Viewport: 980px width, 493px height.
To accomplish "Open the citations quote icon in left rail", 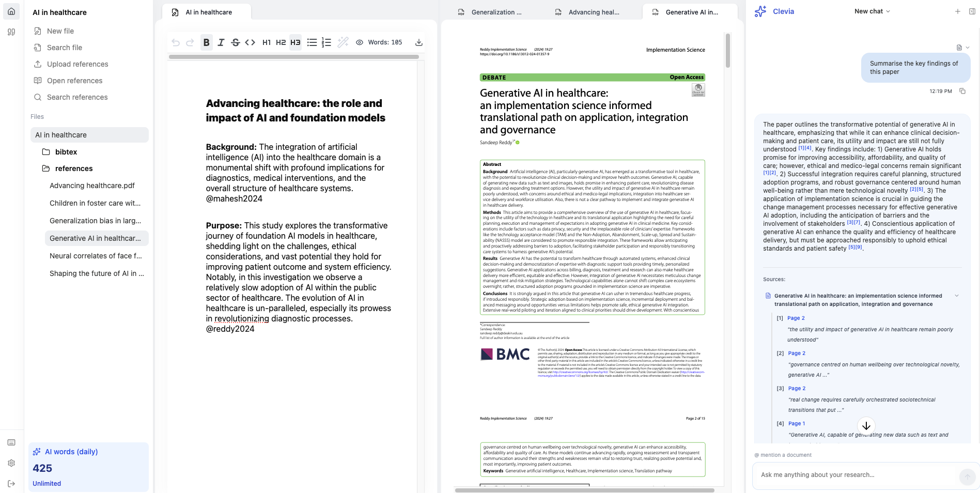I will click(11, 32).
